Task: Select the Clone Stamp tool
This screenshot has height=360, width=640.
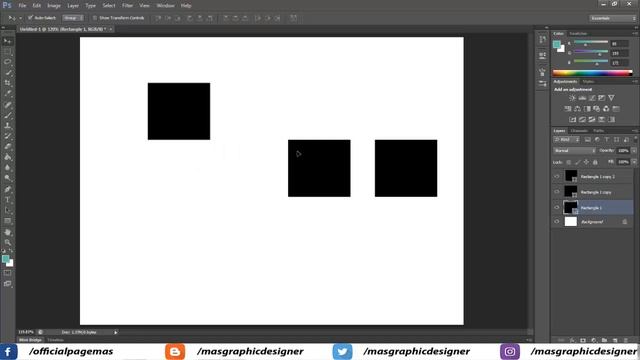Action: click(x=7, y=126)
